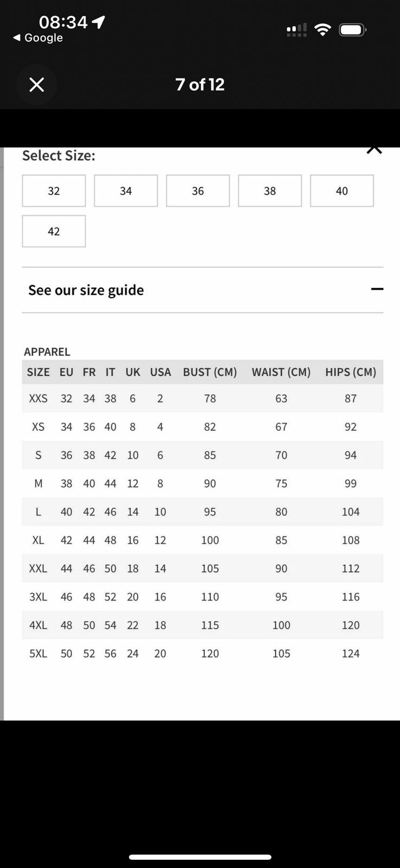Viewport: 400px width, 868px height.
Task: Pick size 42 button
Action: 54,232
